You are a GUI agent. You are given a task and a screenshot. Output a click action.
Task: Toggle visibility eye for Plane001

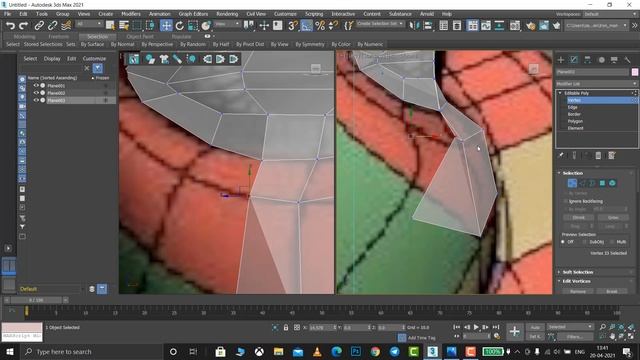click(x=36, y=86)
